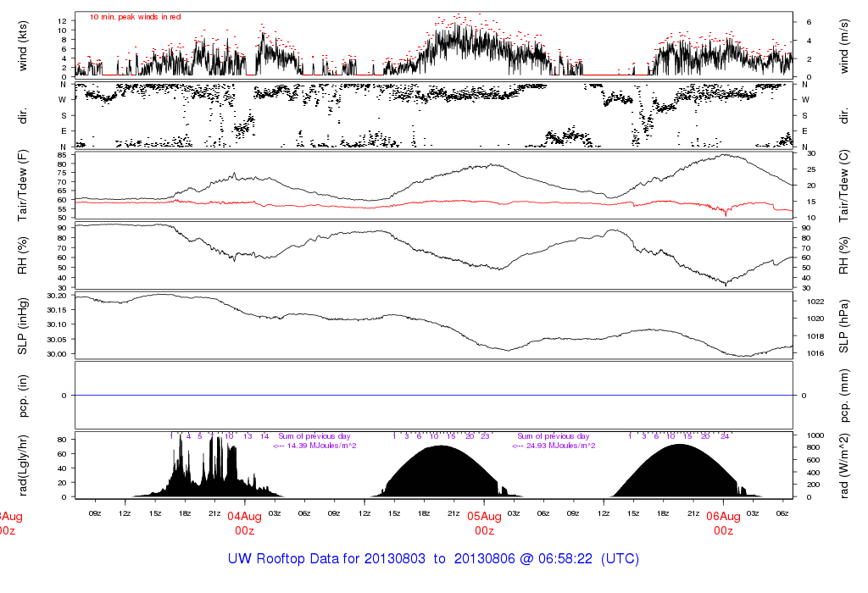
Task: Click the "200" radiation tick value
Action: pyautogui.click(x=813, y=485)
